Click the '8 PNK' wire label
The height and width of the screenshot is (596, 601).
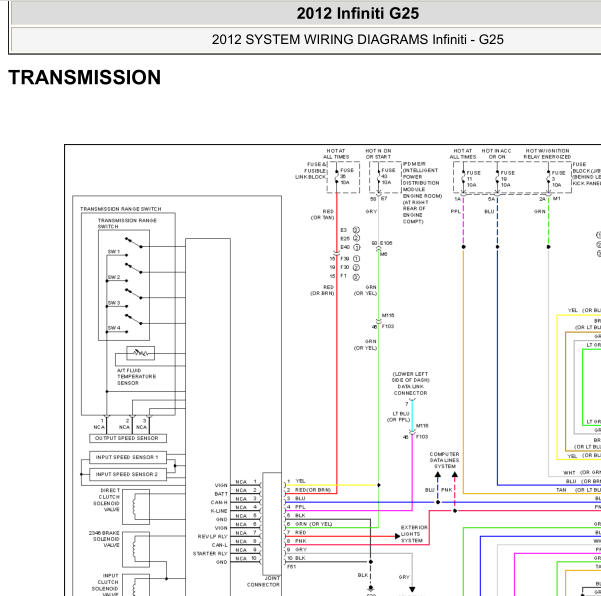pyautogui.click(x=297, y=541)
